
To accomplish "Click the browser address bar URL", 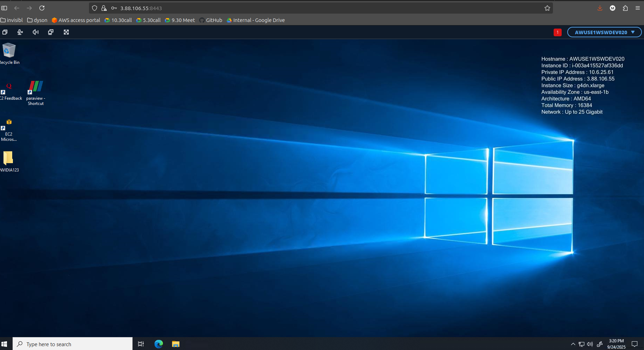I will point(141,8).
